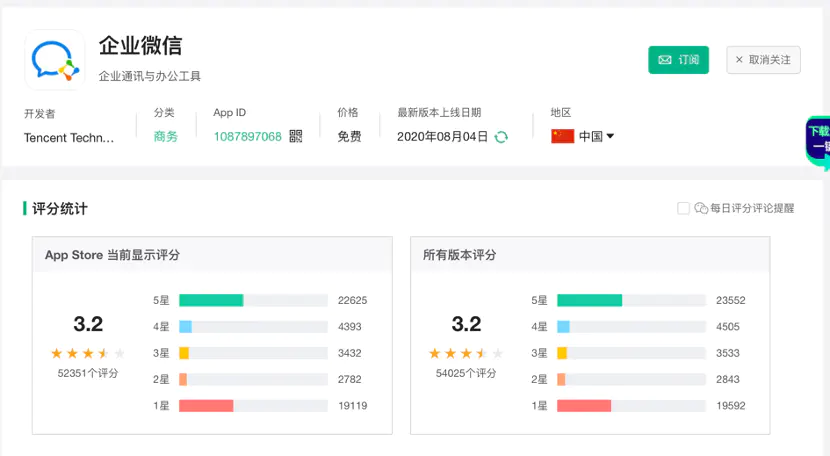
Task: Click the partially visible 下载 floating banner
Action: [x=818, y=142]
